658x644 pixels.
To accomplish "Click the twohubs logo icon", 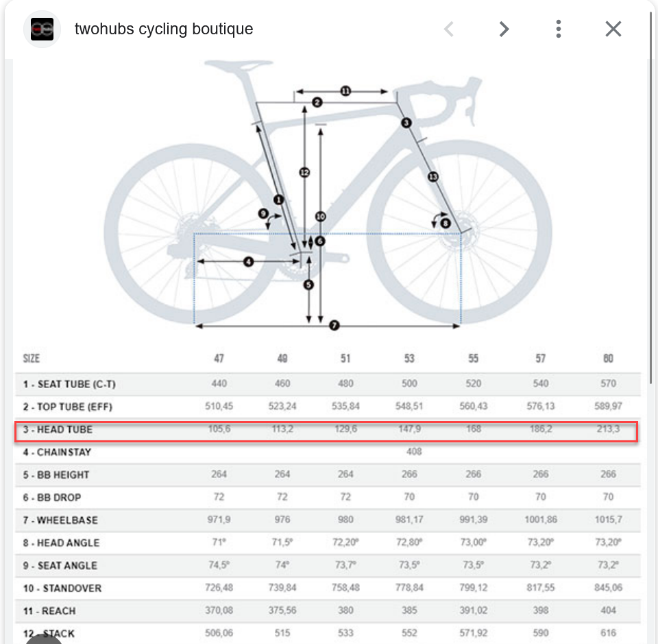I will 42,29.
